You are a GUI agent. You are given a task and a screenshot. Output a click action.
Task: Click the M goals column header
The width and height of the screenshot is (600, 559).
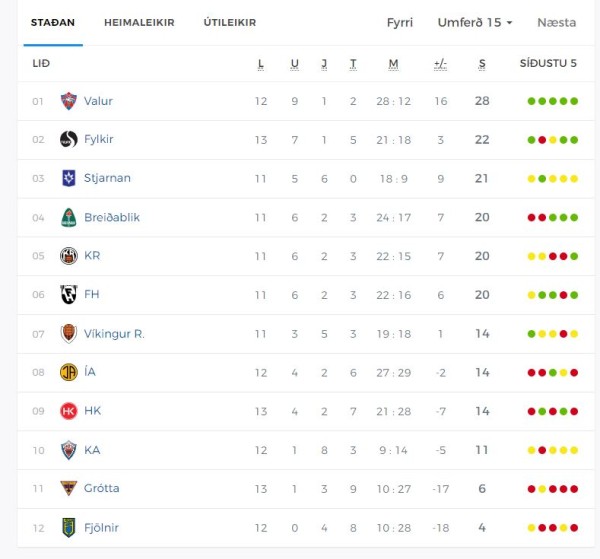click(393, 64)
